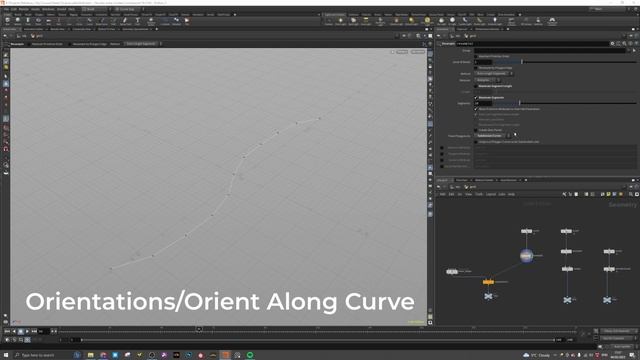This screenshot has height=360, width=640.
Task: Add an Environment Light from the shelf
Action: coord(427,21)
